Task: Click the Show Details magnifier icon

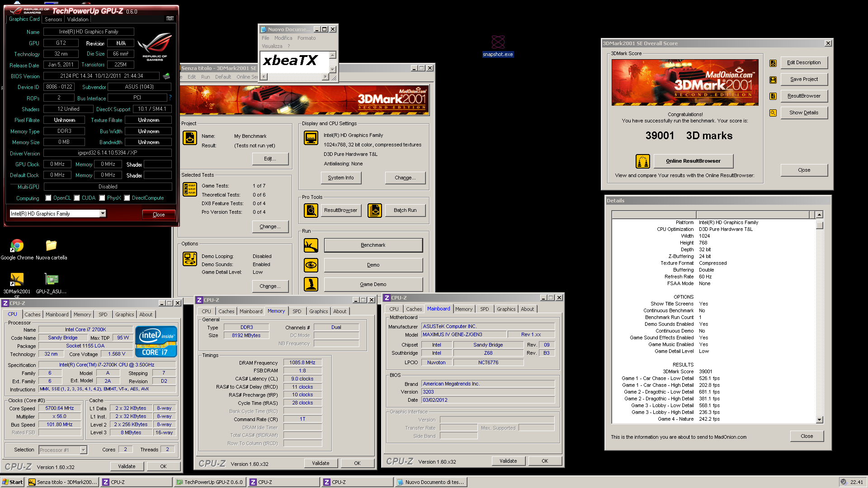Action: pos(773,113)
